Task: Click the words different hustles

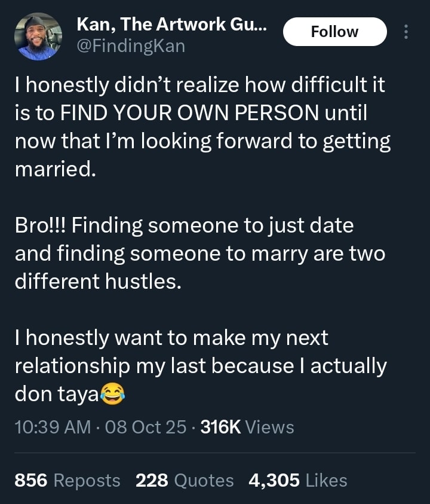Action: tap(97, 282)
